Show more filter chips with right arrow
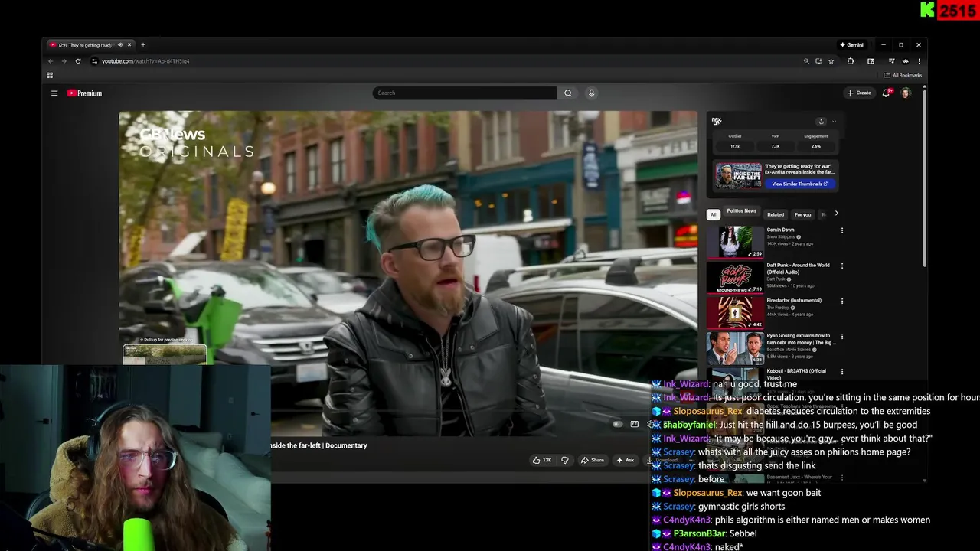 (836, 214)
